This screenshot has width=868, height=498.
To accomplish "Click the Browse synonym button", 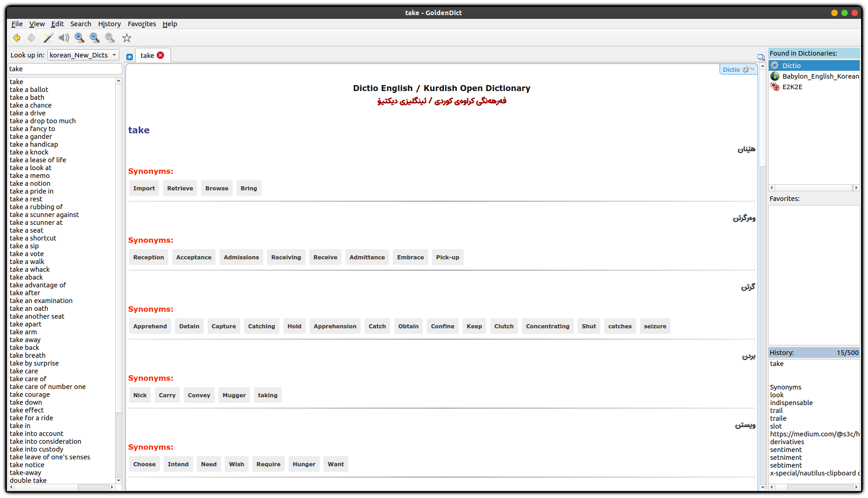I will coord(217,189).
